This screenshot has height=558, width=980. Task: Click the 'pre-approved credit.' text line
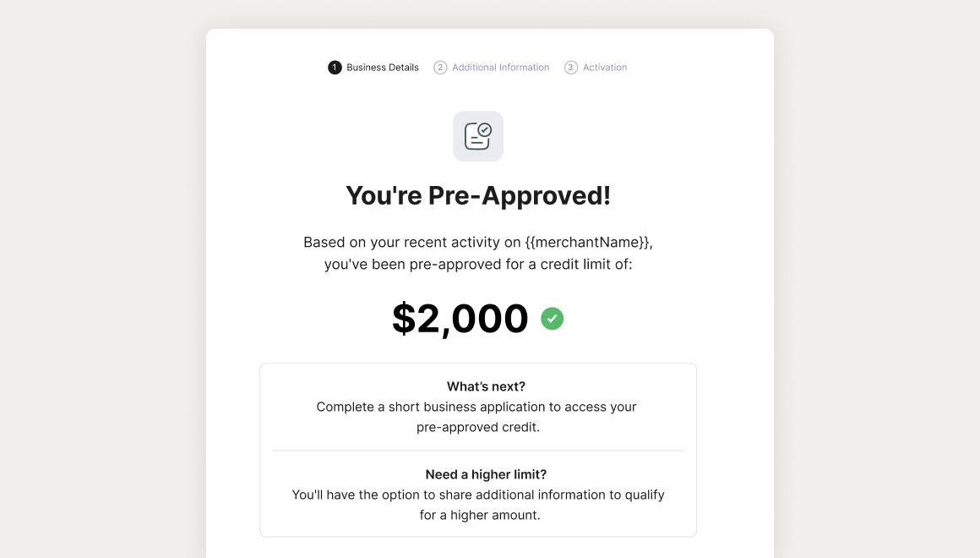click(478, 427)
